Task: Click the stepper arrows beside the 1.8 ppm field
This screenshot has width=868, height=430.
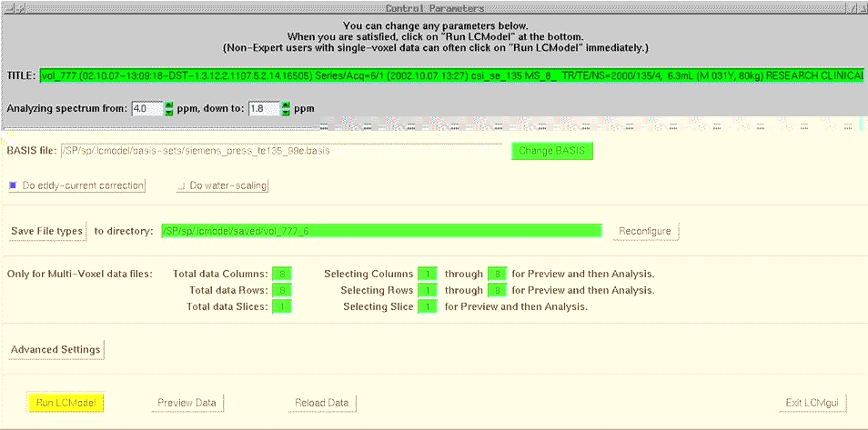Action: coord(286,108)
